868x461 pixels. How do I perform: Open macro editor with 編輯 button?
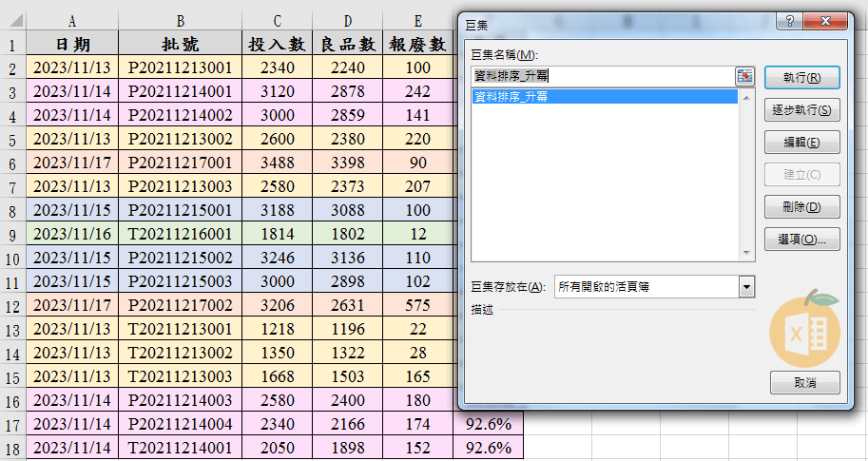tap(801, 143)
